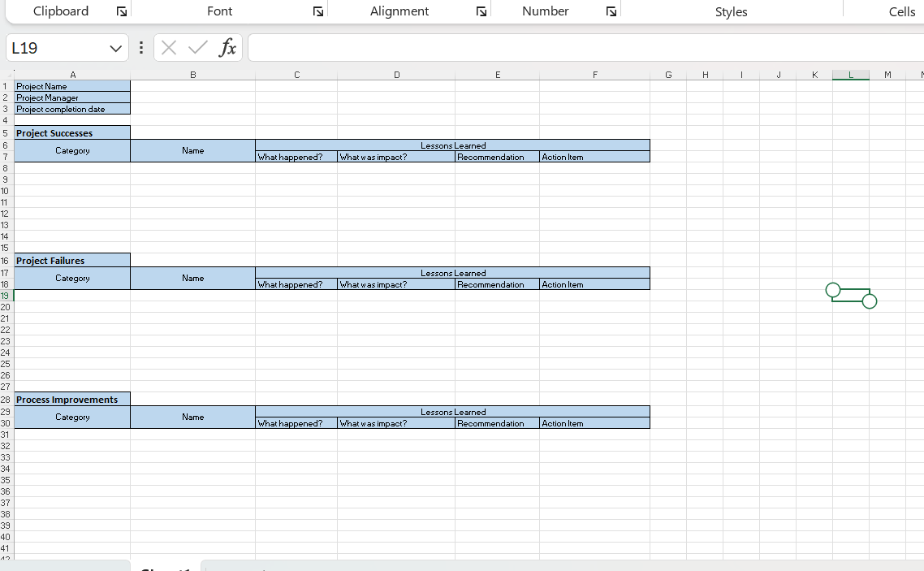
Task: Confirm entry using the checkmark icon
Action: click(x=196, y=47)
